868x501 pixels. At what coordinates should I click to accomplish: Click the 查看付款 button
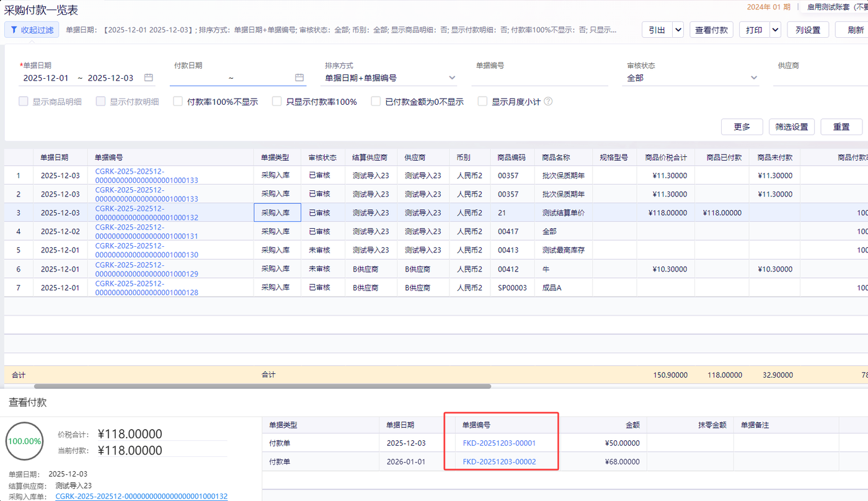point(711,30)
